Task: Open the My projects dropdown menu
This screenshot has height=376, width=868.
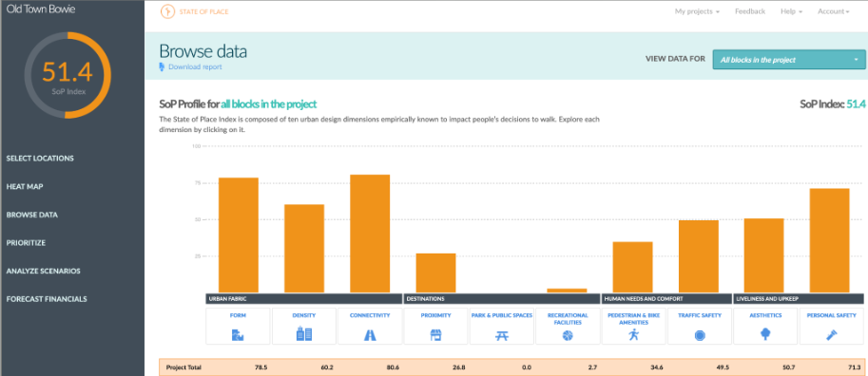Action: click(x=697, y=11)
